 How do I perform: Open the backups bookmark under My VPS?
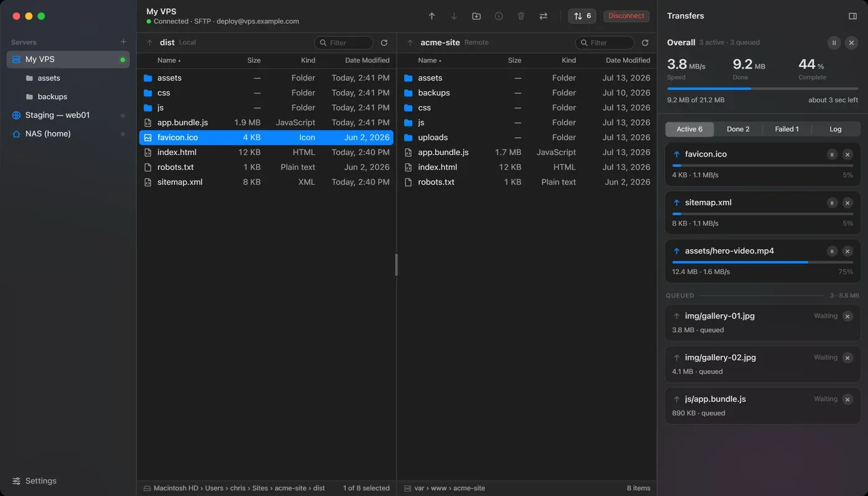(68, 97)
